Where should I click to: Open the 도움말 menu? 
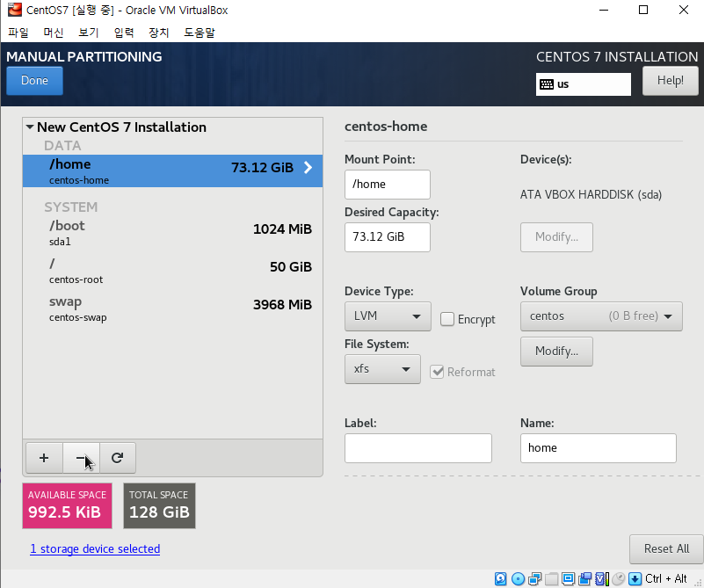coord(200,33)
